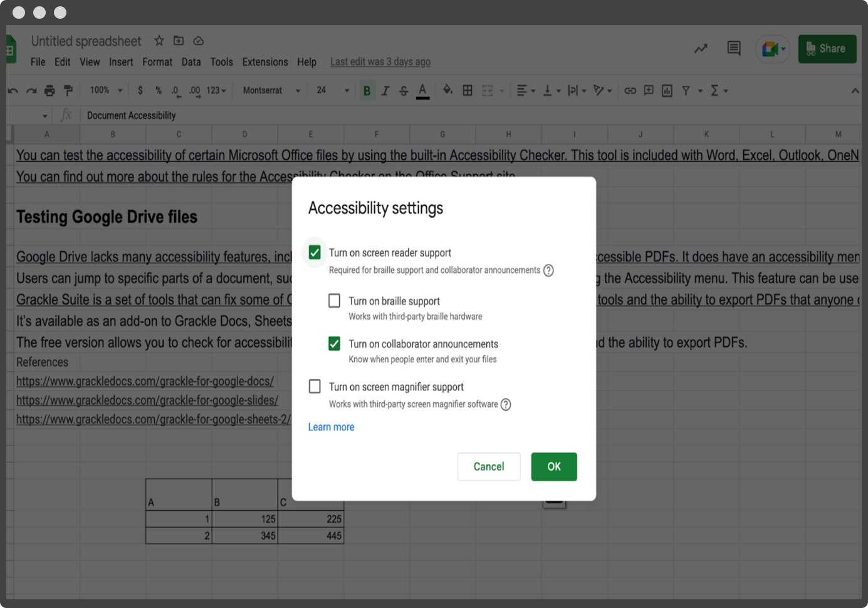Screen dimensions: 868x608
Task: Uncheck Turn on collaborator announcements
Action: (335, 343)
